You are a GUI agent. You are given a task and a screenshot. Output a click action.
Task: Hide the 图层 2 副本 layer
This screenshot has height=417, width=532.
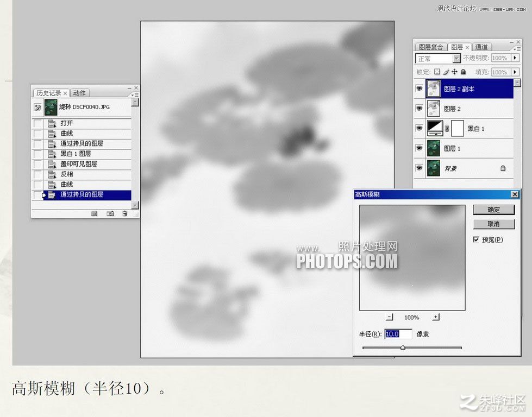419,89
